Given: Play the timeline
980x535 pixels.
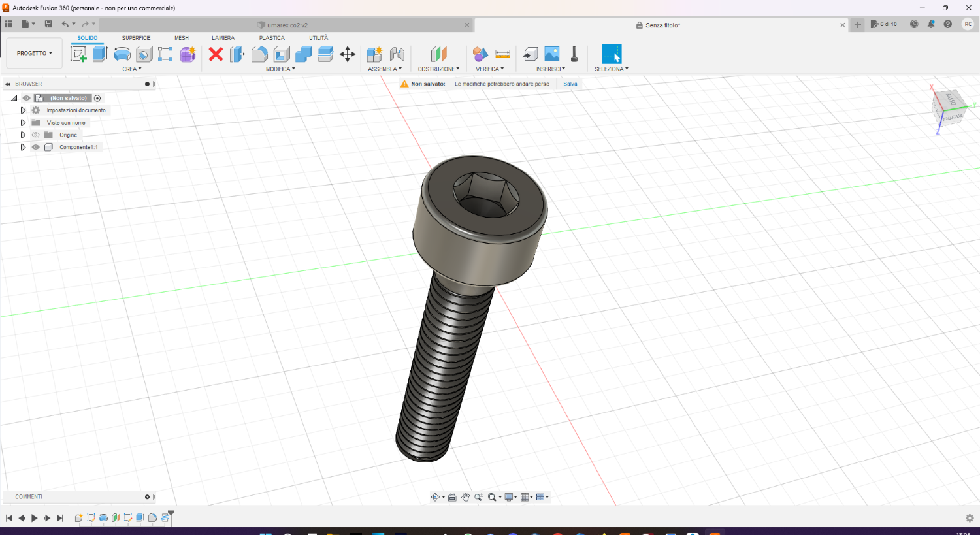Looking at the screenshot, I should [x=34, y=518].
